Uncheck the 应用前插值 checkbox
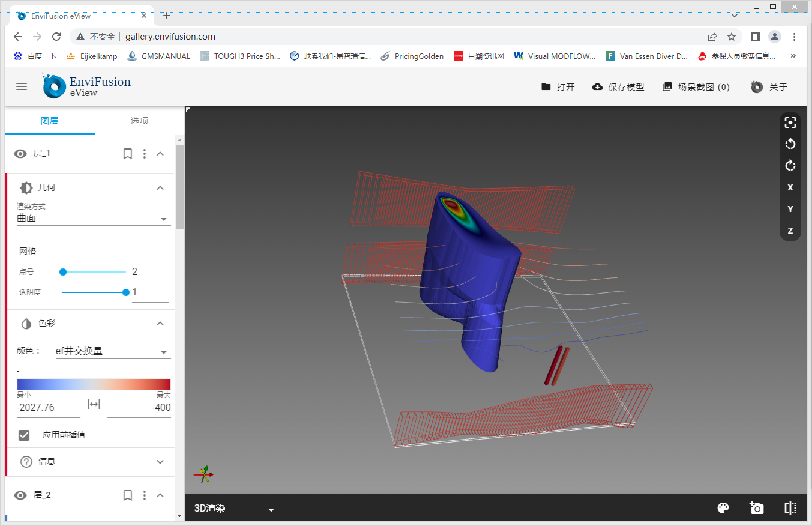The image size is (812, 526). point(24,435)
